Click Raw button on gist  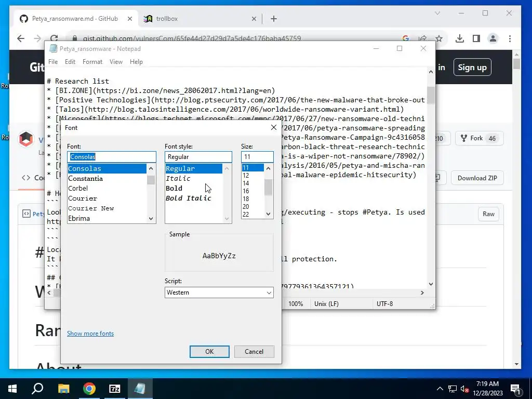pos(488,214)
